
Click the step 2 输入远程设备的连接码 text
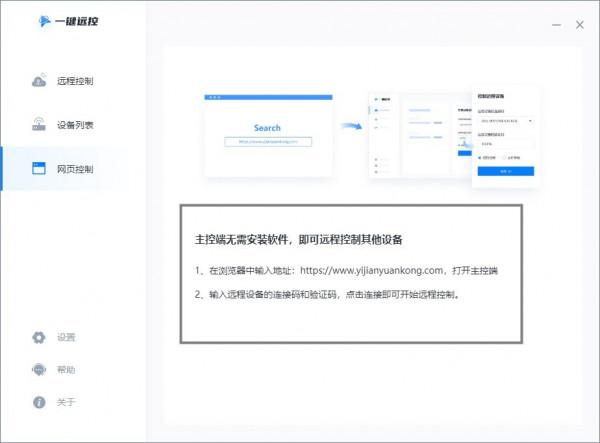point(328,295)
